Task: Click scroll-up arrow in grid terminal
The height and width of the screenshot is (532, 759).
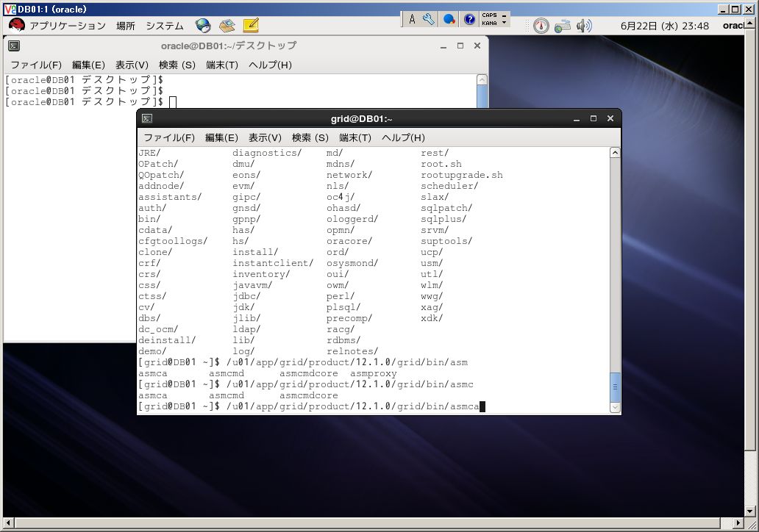Action: (x=615, y=153)
